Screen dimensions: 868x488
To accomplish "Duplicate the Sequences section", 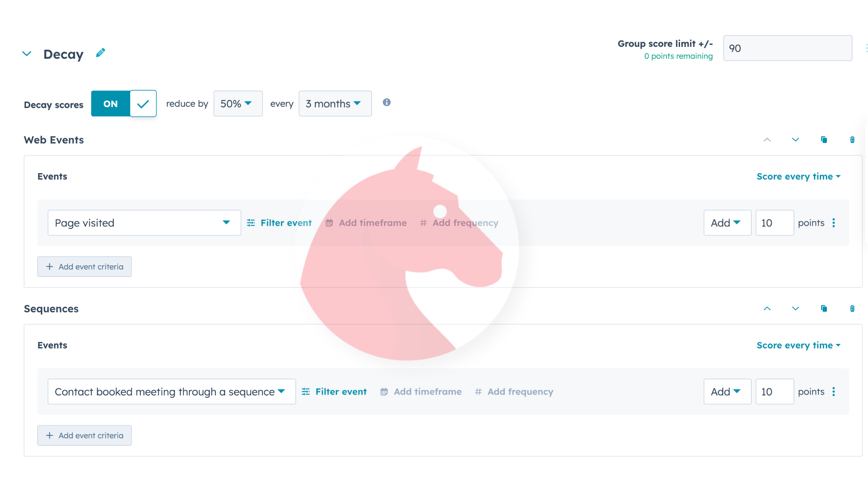I will pos(824,309).
